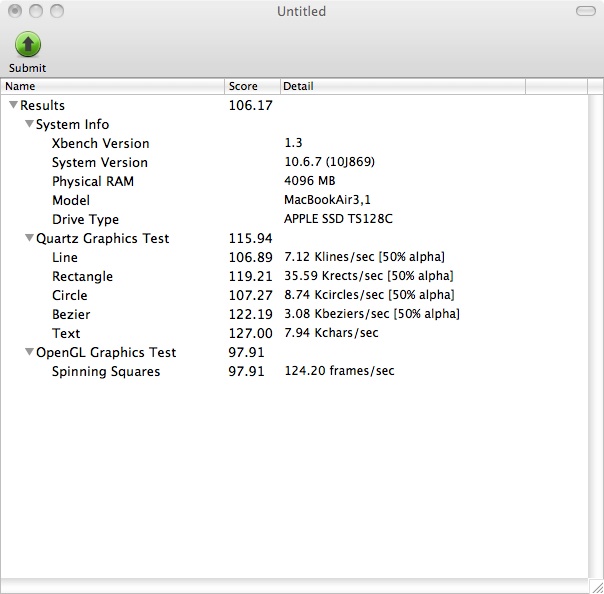The width and height of the screenshot is (604, 594).
Task: Click the overall score 106.17
Action: (x=250, y=105)
